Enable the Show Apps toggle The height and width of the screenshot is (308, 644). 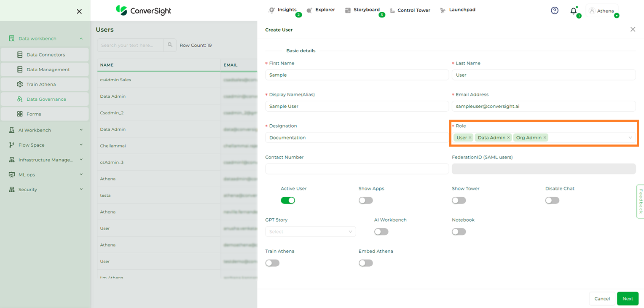point(365,200)
